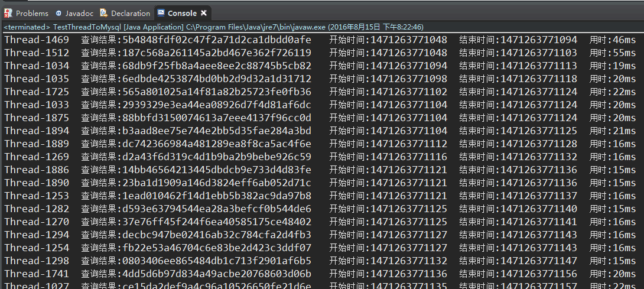Click the Javadoc @ icon
This screenshot has height=289, width=644.
point(58,13)
